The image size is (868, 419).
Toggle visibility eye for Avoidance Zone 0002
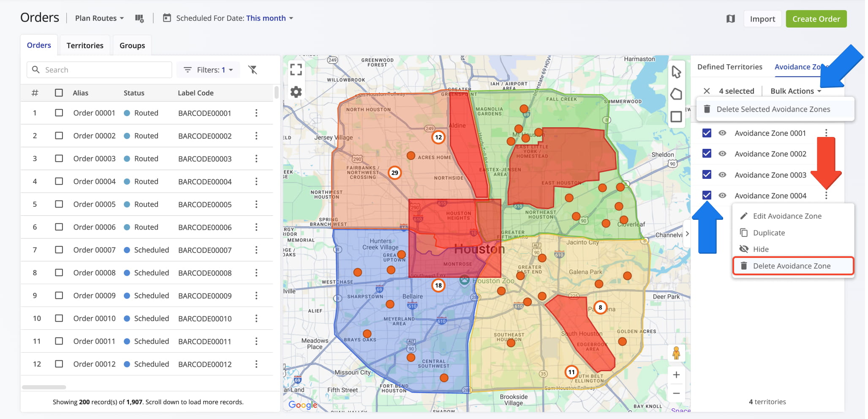click(x=723, y=154)
